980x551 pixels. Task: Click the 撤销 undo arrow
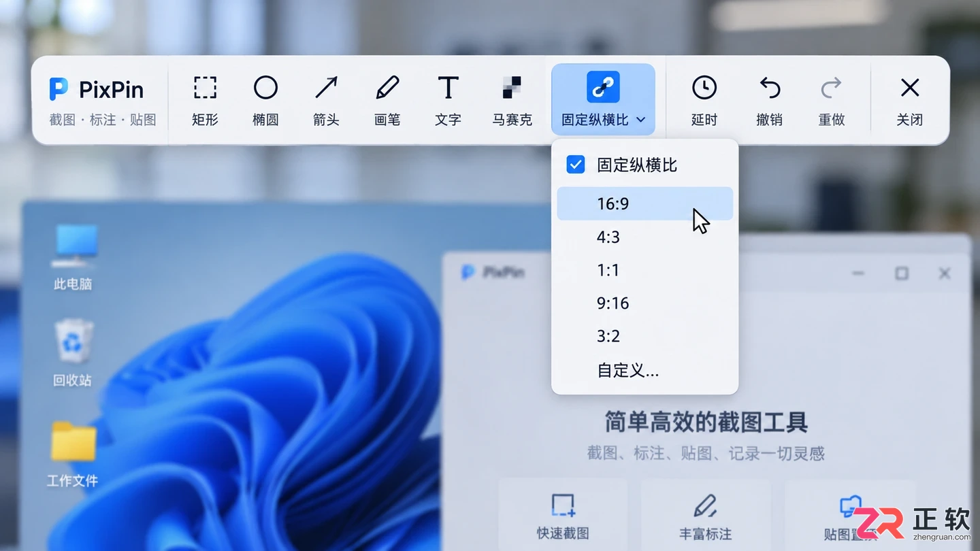pyautogui.click(x=770, y=101)
